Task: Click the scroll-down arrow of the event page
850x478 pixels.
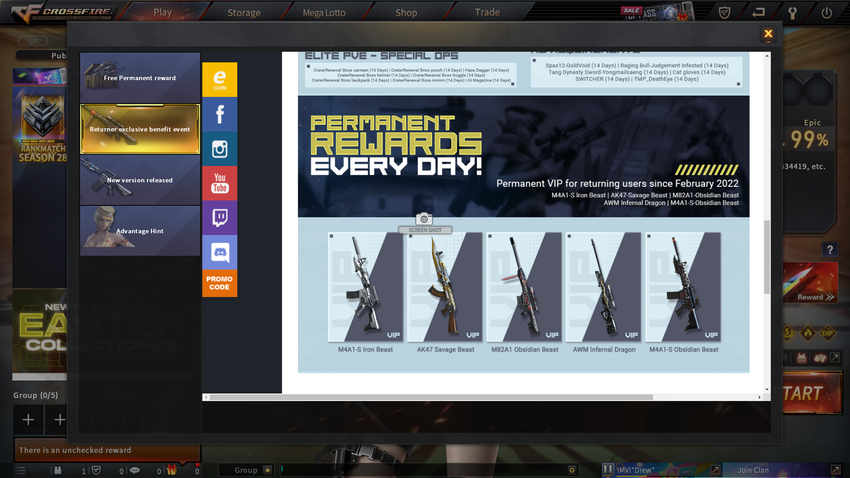Action: (767, 389)
